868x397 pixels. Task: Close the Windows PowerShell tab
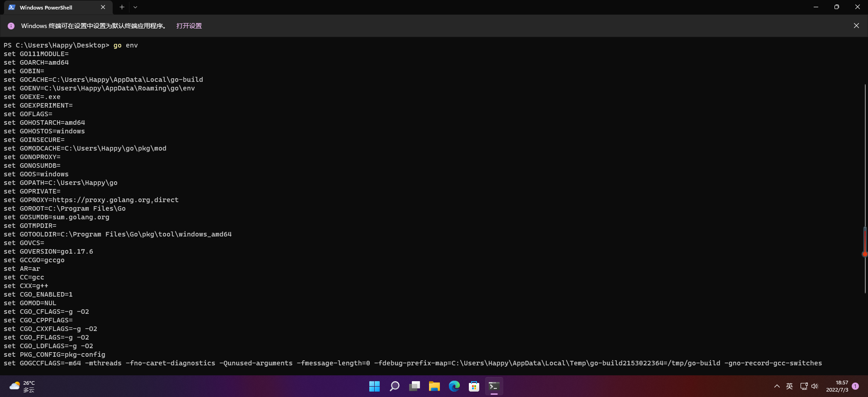click(103, 7)
